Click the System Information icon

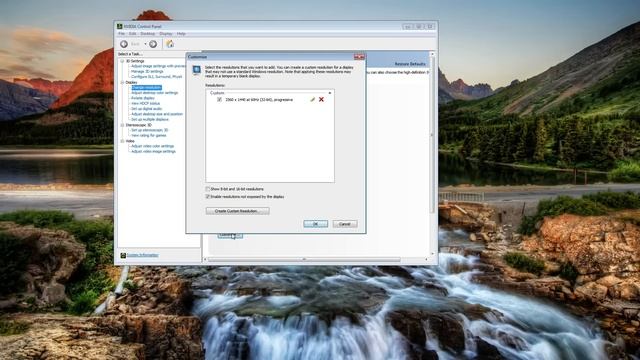pyautogui.click(x=123, y=255)
